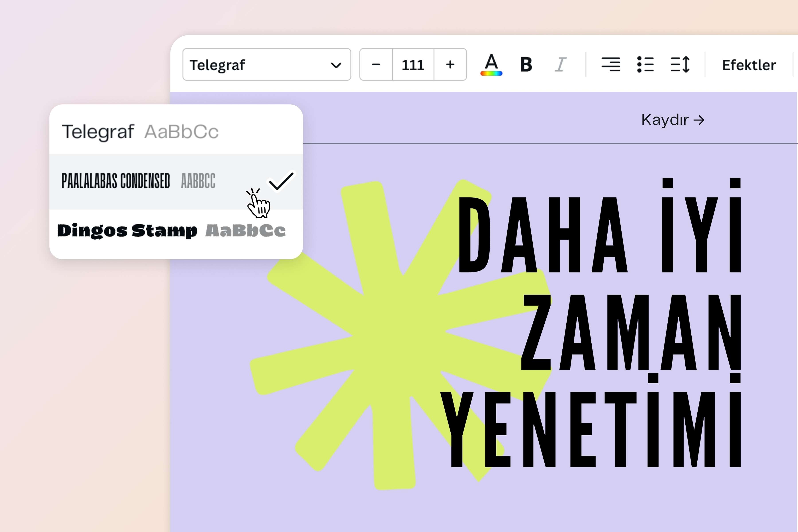Change text alignment with alignment icon
Screen dimensions: 798x532
[611, 65]
